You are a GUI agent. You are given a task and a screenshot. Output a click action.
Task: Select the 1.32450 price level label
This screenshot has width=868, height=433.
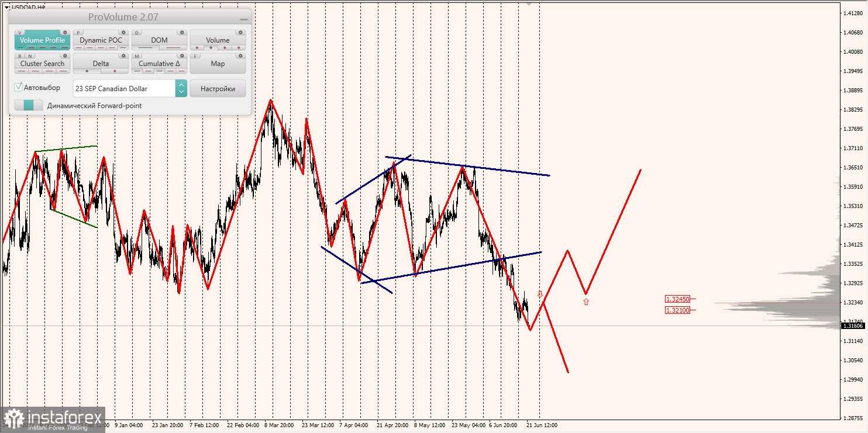coord(677,299)
